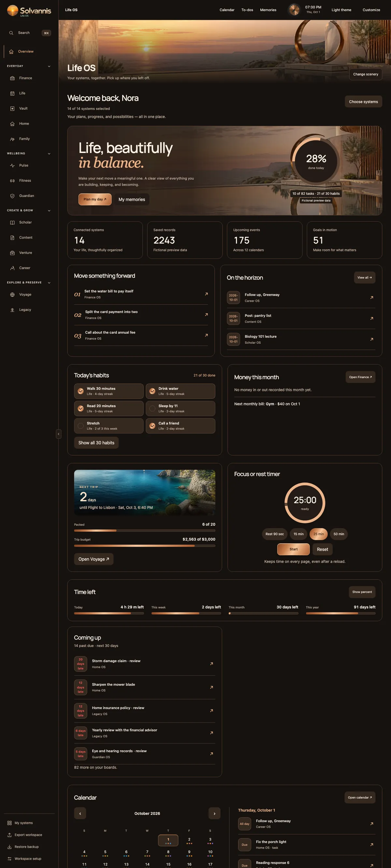Open the Voyage globe icon
This screenshot has width=391, height=868.
[x=12, y=295]
